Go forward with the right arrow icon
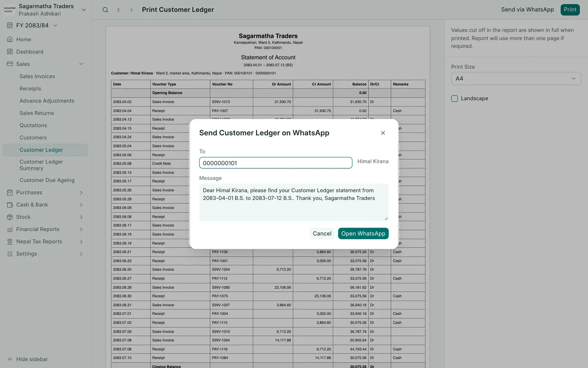The image size is (588, 368). click(131, 10)
